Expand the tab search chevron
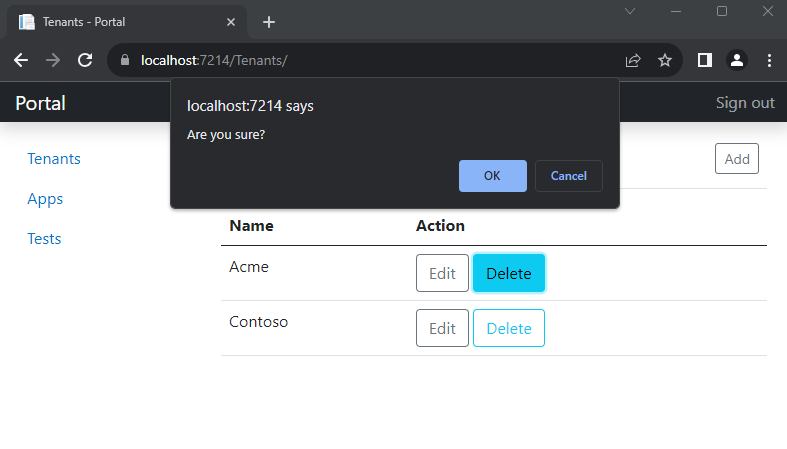This screenshot has width=787, height=449. pyautogui.click(x=630, y=11)
